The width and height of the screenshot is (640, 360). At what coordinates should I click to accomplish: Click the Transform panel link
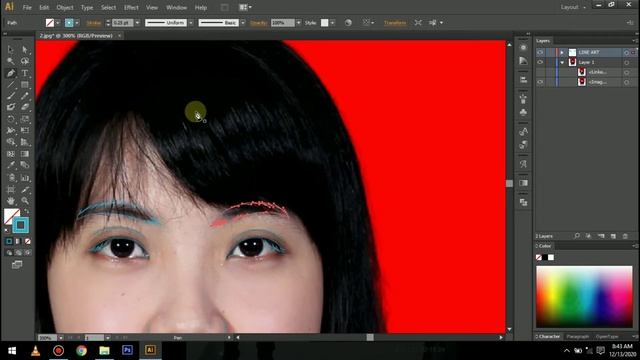tap(395, 23)
